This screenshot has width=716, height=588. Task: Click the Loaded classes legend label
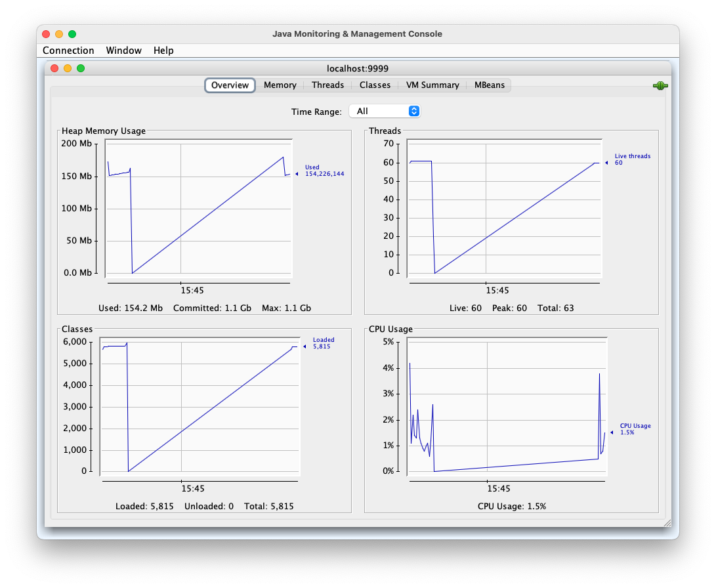point(323,343)
